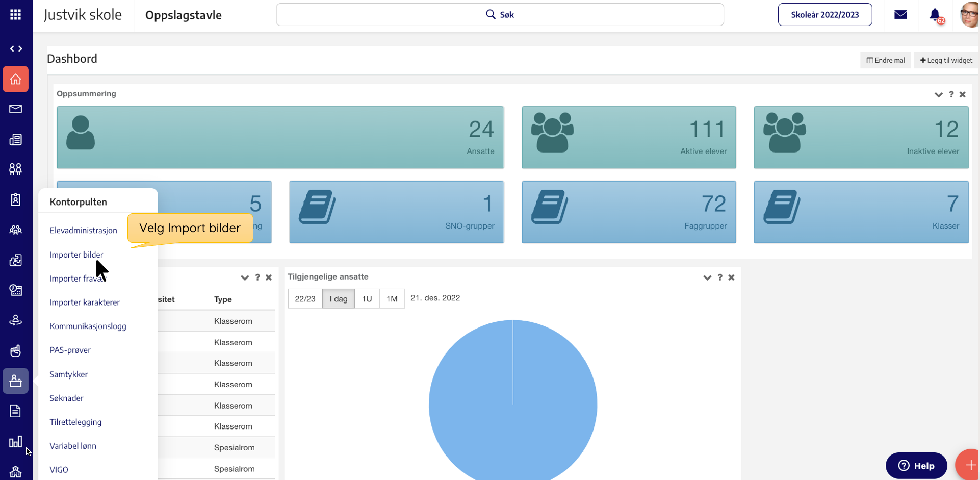Open Skoleår 2022/2023 selector
Screen dimensions: 980x480
tap(824, 15)
